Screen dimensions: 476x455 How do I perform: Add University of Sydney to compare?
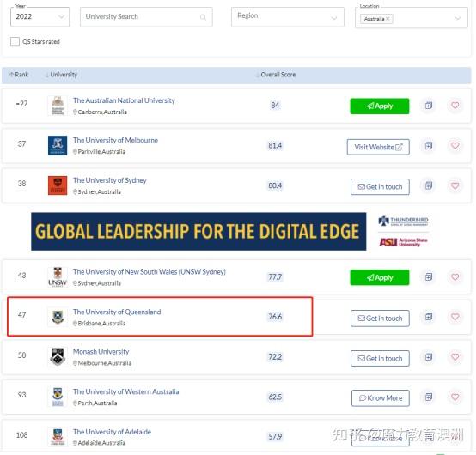click(429, 185)
